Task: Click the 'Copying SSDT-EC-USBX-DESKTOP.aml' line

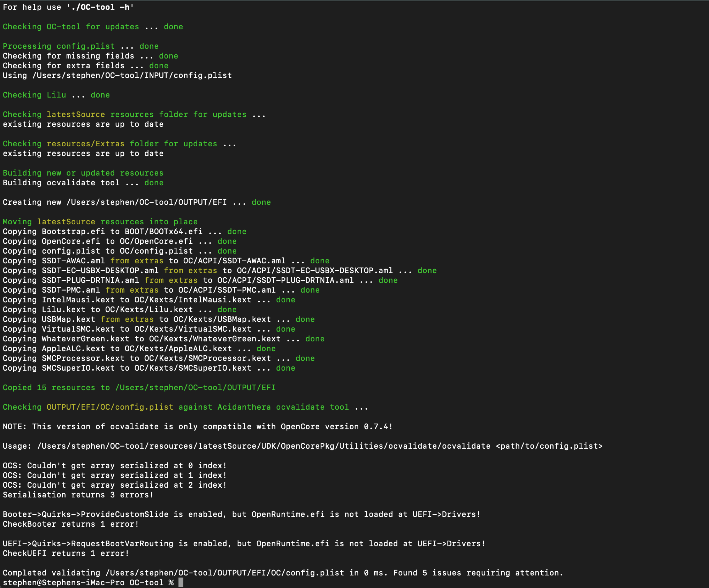Action: click(x=220, y=270)
